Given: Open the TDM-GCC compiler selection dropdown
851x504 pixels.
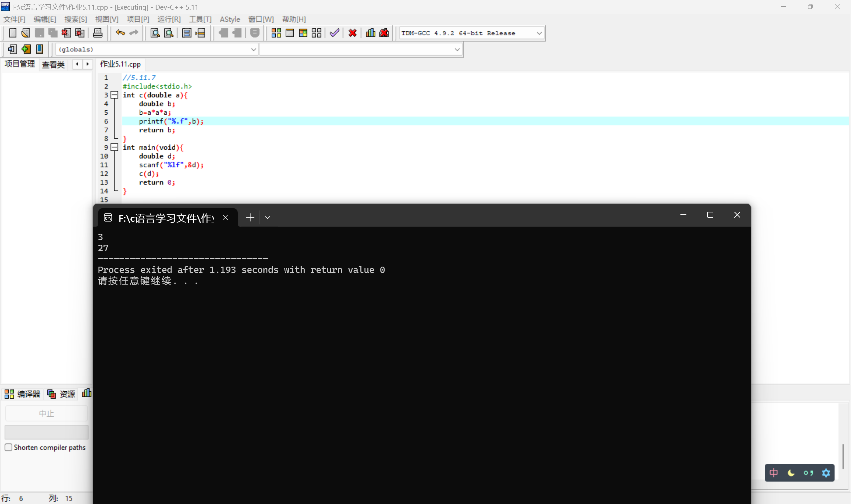Looking at the screenshot, I should (x=539, y=33).
